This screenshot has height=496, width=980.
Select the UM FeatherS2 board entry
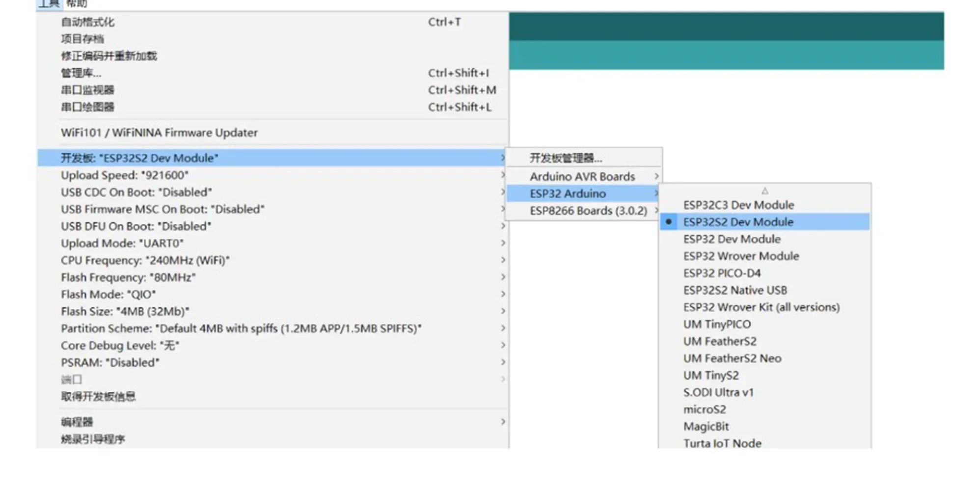(765, 341)
